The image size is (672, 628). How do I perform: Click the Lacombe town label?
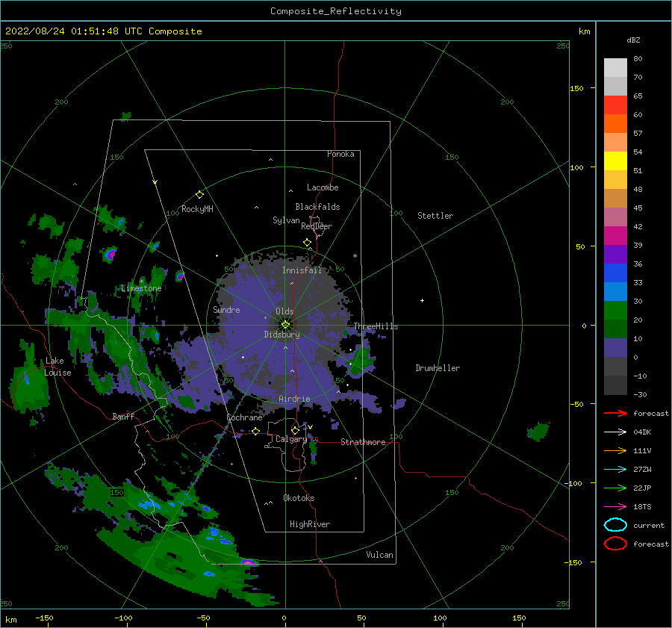click(x=323, y=187)
